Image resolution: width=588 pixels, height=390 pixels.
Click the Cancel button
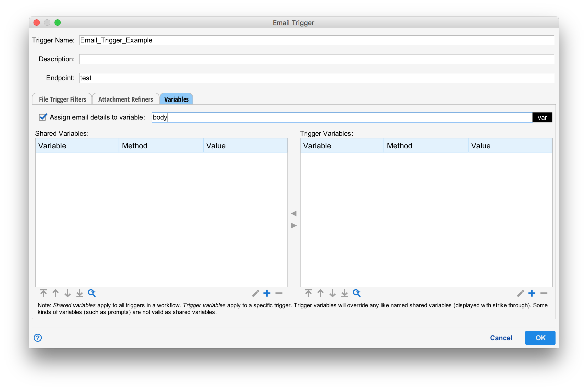[x=501, y=338]
